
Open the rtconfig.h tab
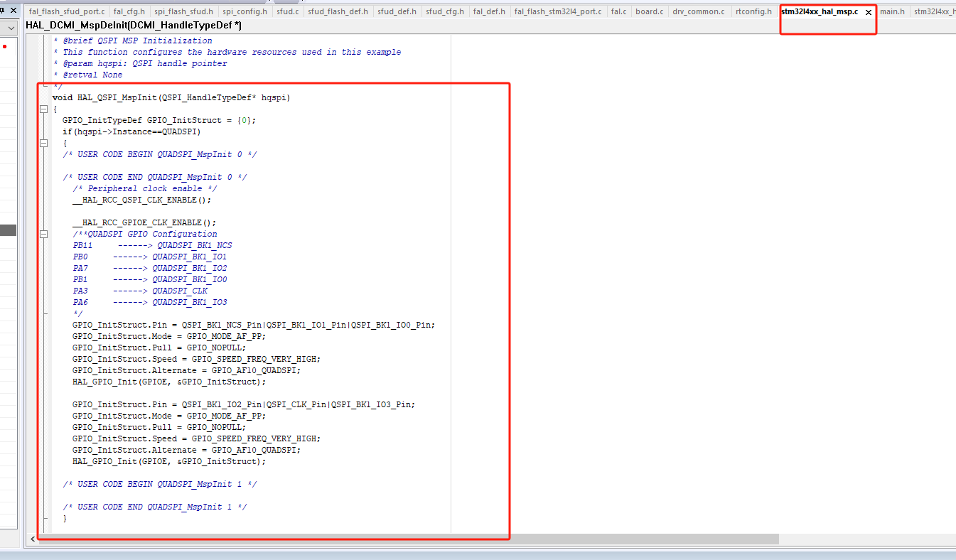754,11
